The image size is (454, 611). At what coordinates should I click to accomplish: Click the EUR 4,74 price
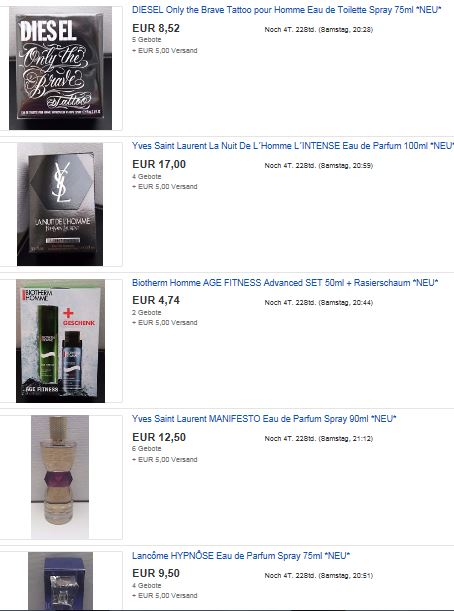pyautogui.click(x=156, y=300)
